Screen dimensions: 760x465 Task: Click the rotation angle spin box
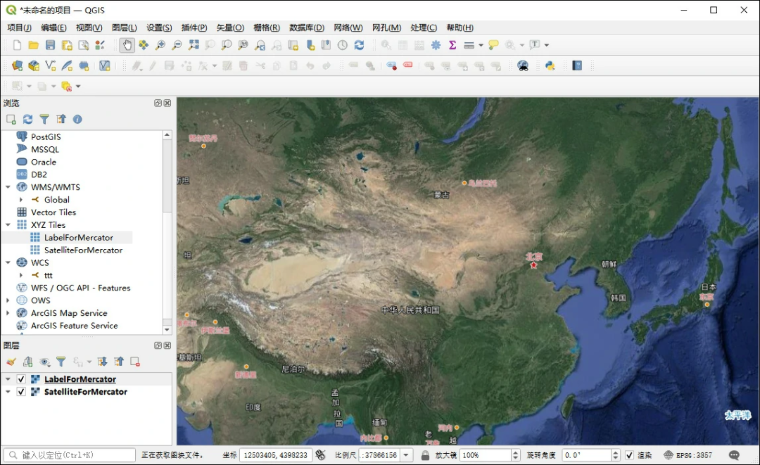pyautogui.click(x=591, y=455)
